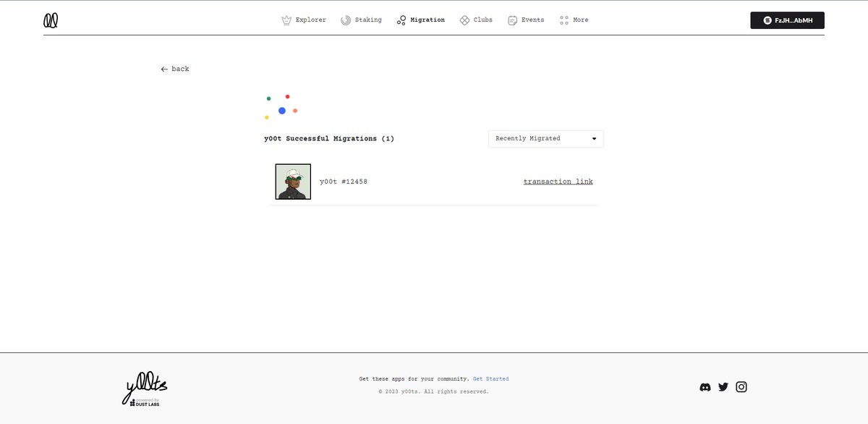Viewport: 868px width, 424px height.
Task: Open the Recently Migrated sort dropdown
Action: point(546,138)
